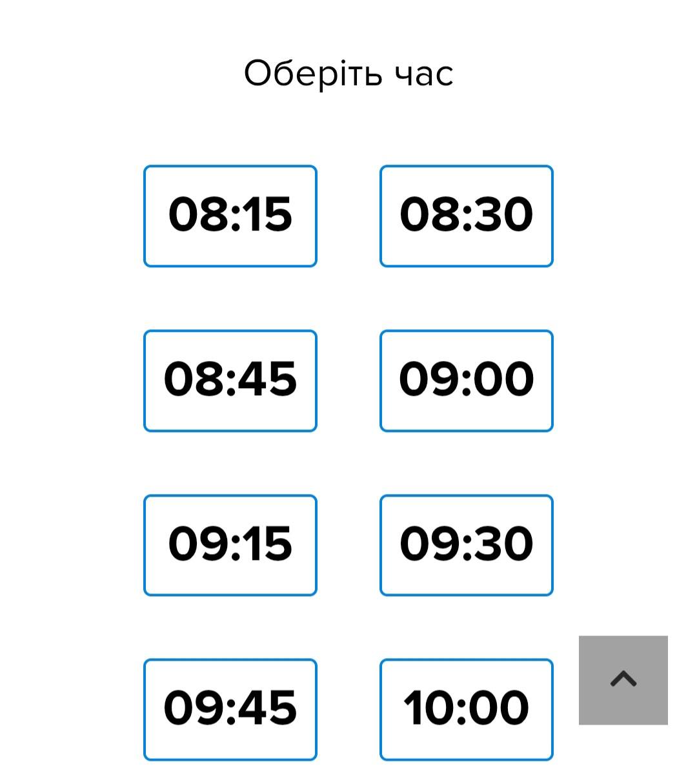Screen dimensions: 697x784
Task: Tap the half past eight slot
Action: (x=466, y=216)
